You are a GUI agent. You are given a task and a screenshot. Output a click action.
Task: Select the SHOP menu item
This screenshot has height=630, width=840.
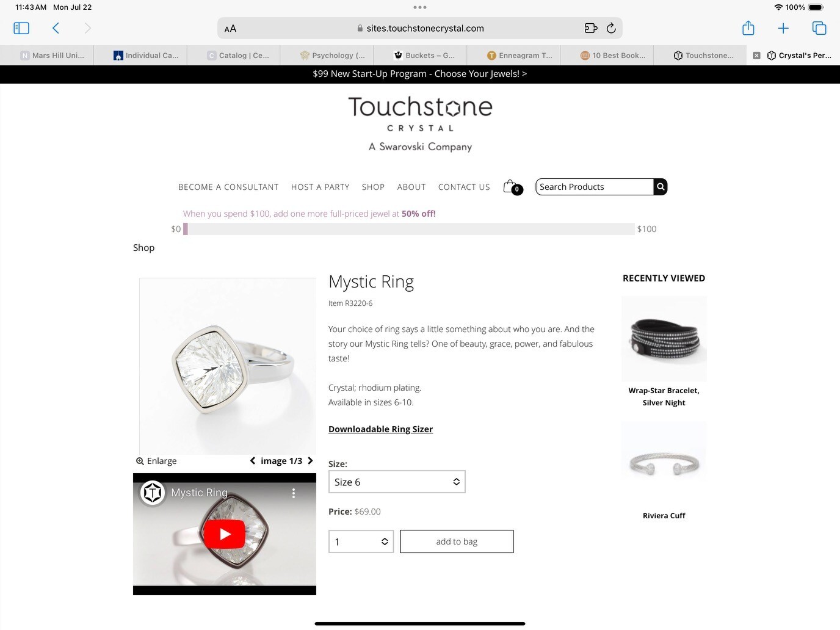click(373, 187)
